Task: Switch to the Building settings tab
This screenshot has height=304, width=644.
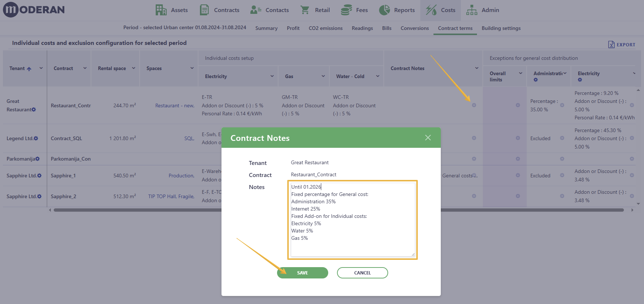Action: (501, 28)
